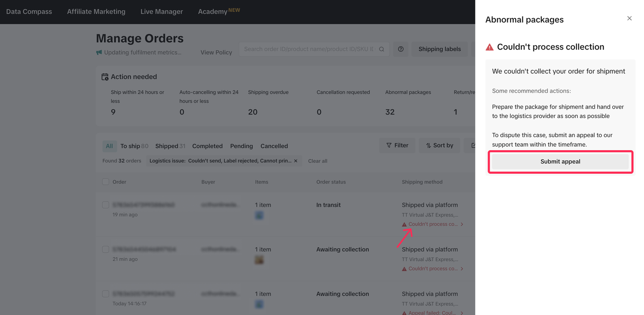
Task: Click the search magnifier icon
Action: pos(381,49)
